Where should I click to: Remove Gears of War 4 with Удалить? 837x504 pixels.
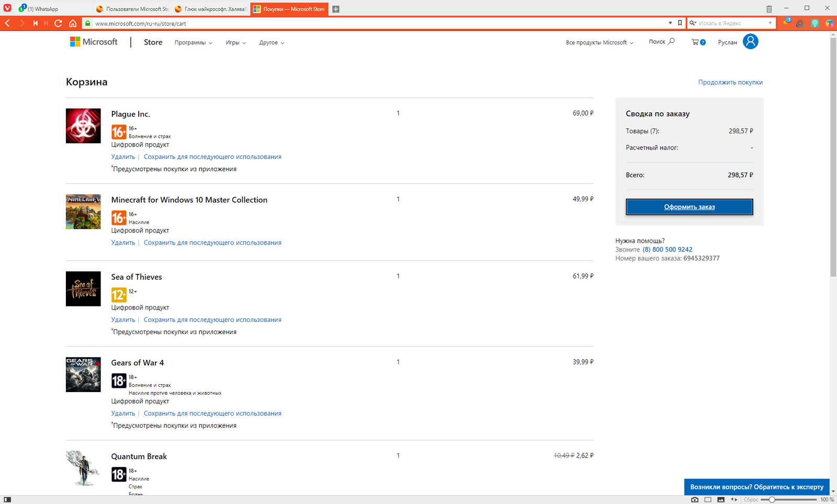click(123, 413)
